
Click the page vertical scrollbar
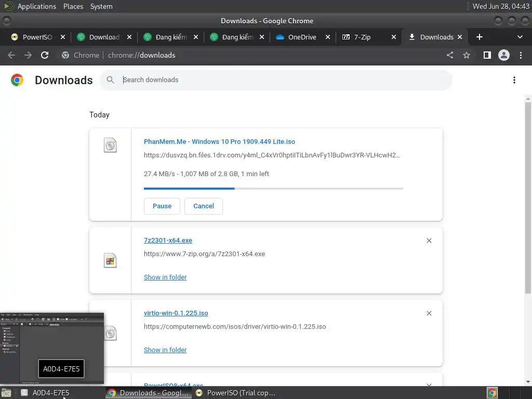click(528, 197)
